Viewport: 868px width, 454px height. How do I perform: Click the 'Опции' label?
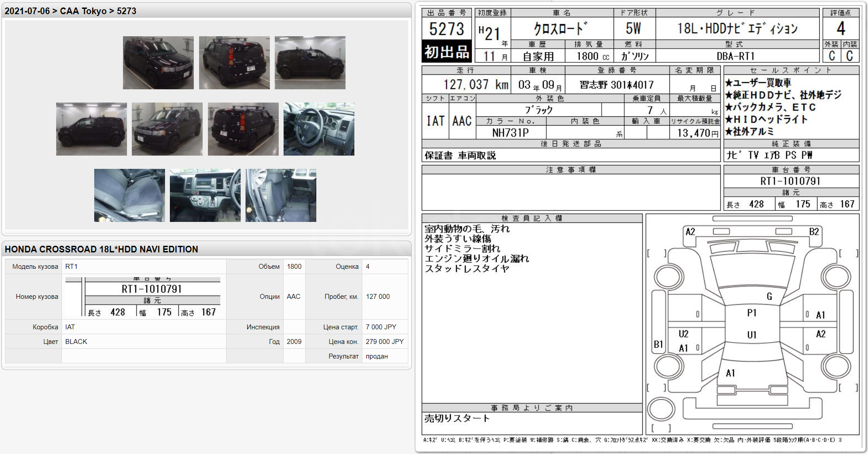(x=270, y=297)
